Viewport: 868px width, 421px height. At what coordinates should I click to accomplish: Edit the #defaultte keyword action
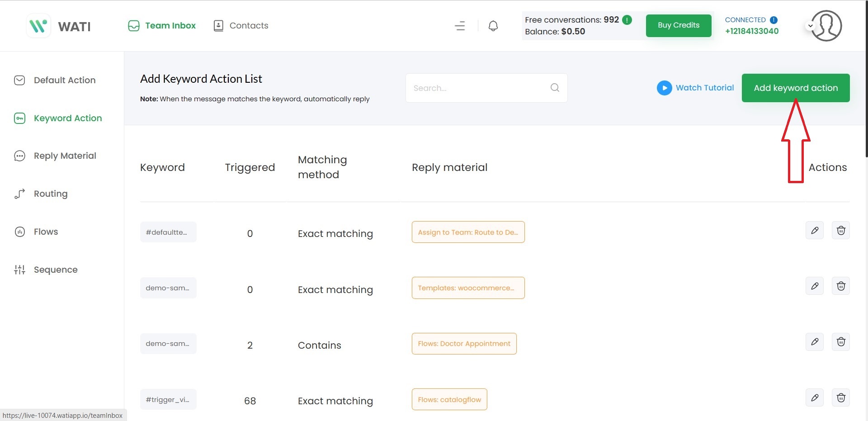point(814,231)
